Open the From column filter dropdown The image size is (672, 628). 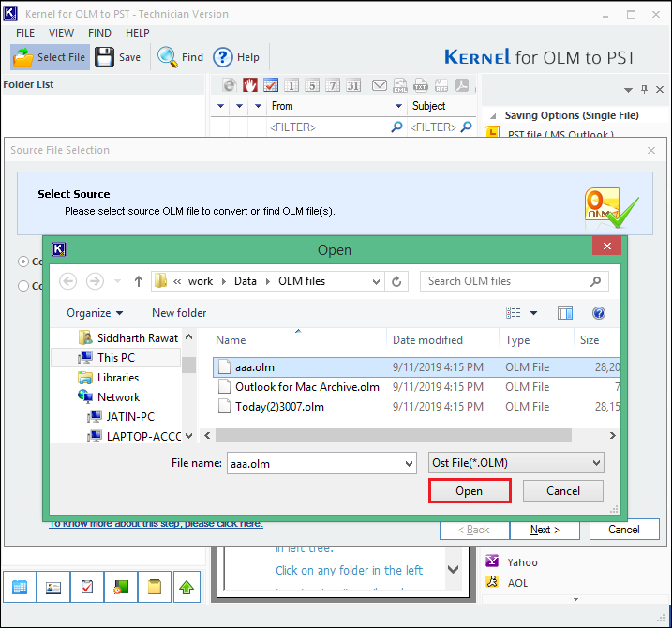coord(398,106)
